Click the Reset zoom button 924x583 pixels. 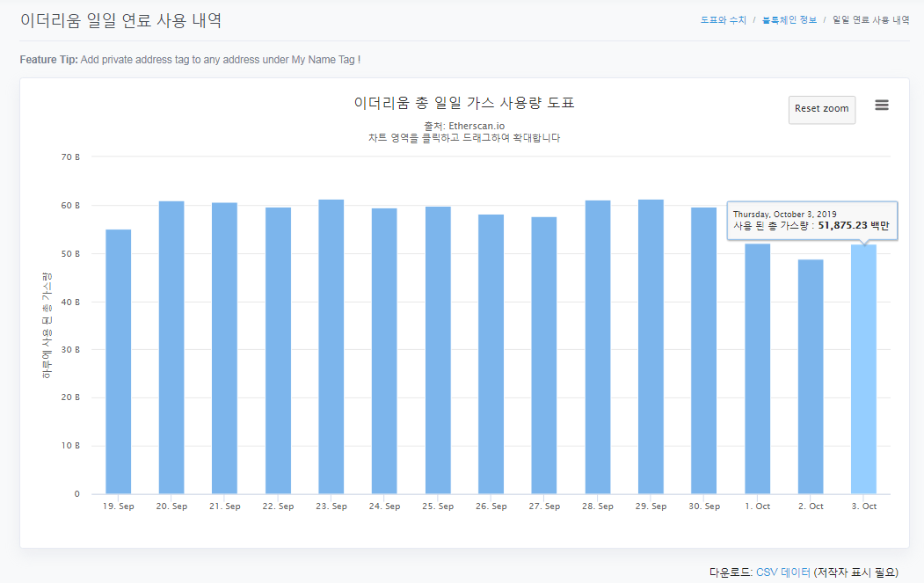coord(821,109)
